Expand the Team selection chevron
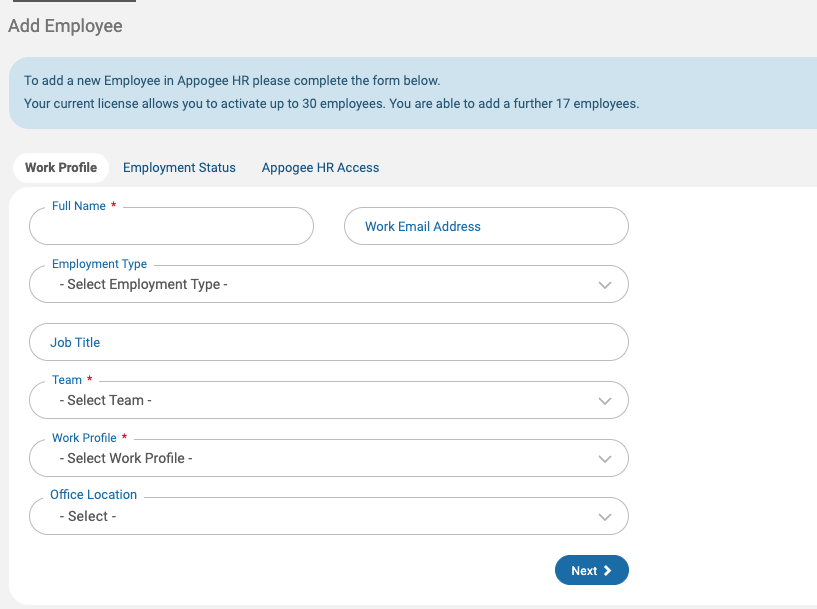 point(604,400)
